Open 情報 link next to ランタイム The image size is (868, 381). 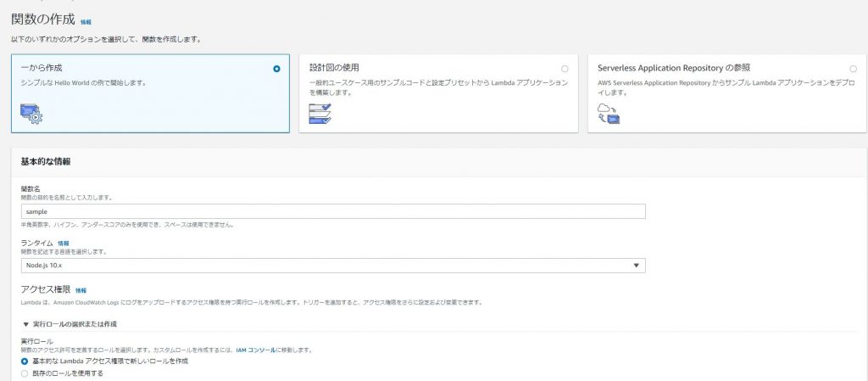click(x=64, y=243)
